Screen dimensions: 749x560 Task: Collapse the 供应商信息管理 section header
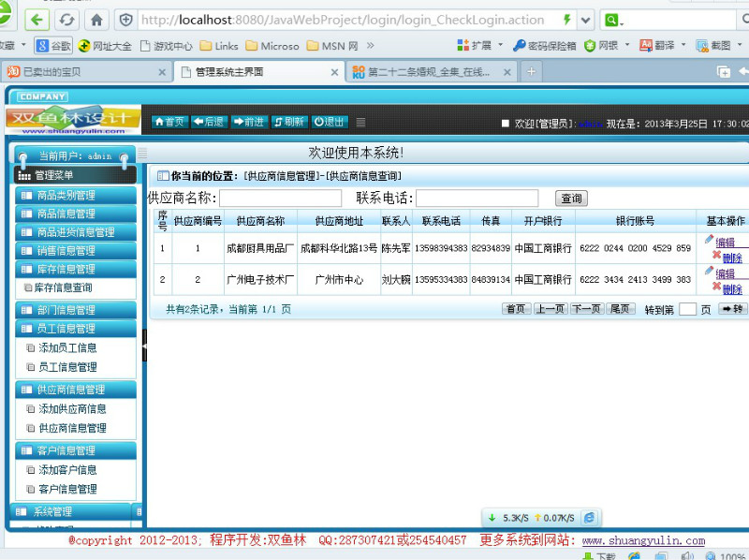coord(76,390)
